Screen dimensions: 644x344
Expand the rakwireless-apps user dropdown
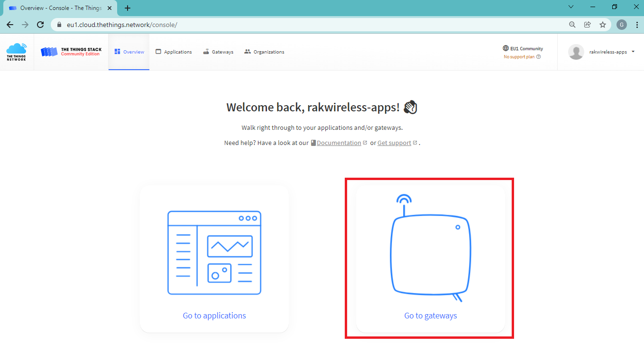(633, 52)
